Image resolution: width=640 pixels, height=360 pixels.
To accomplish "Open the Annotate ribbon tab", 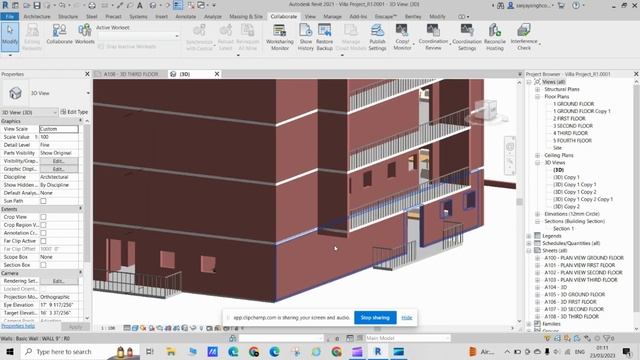I will click(186, 17).
